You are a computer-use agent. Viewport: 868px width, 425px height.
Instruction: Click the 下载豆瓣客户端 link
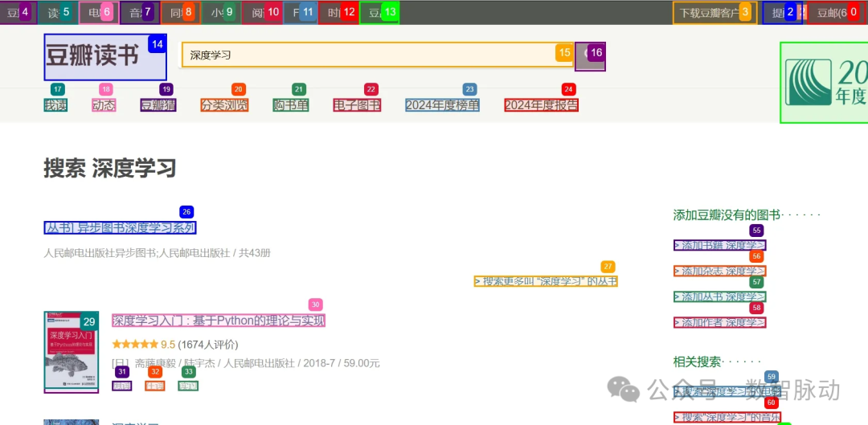714,13
